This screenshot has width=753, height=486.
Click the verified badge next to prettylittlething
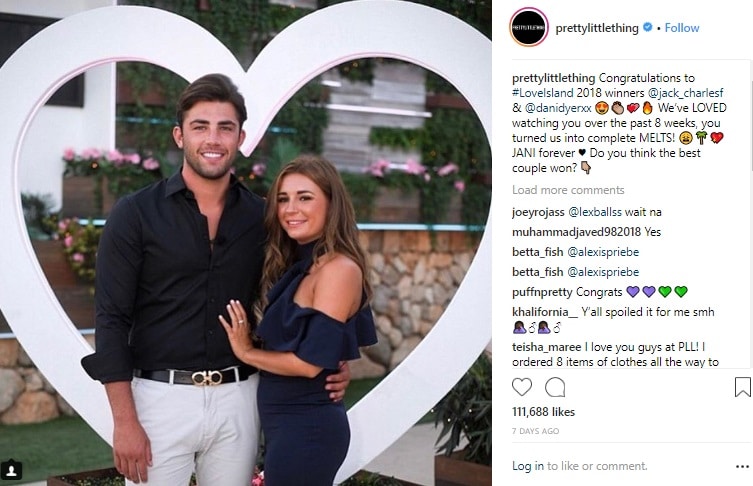click(647, 27)
